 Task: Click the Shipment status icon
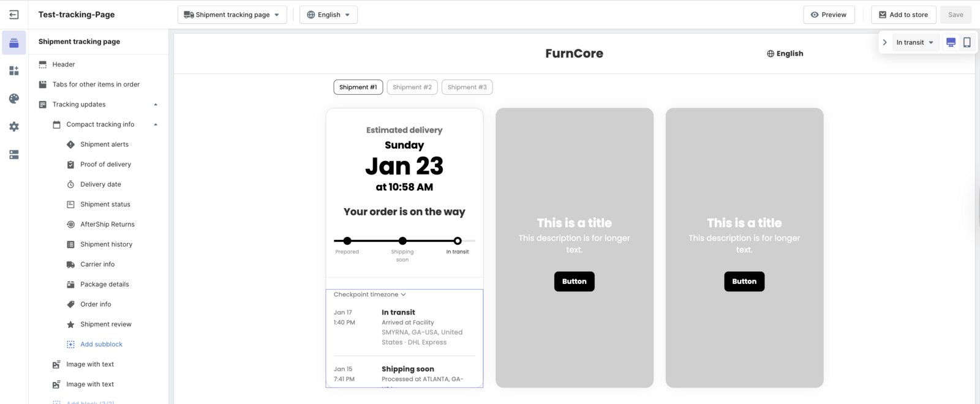point(70,204)
